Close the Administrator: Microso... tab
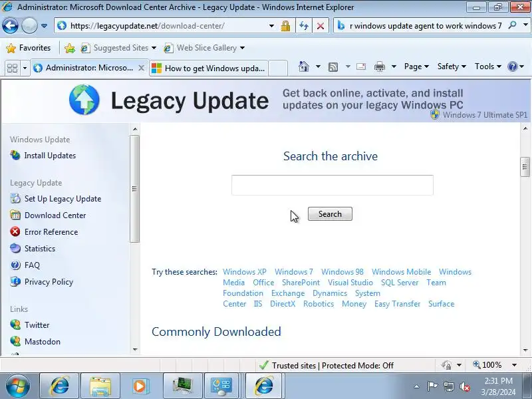Screen dimensions: 532x399 coord(141,68)
